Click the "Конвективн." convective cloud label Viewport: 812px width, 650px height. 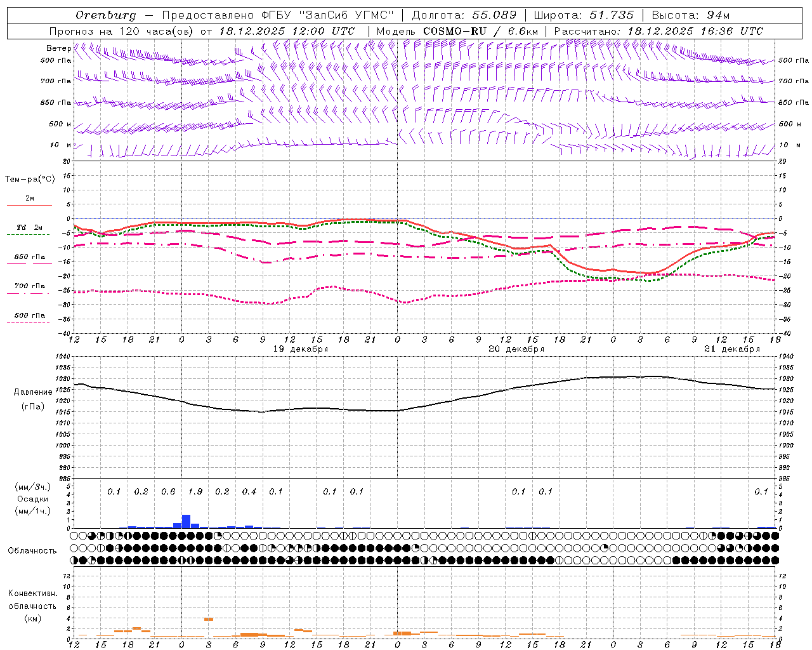tap(32, 594)
